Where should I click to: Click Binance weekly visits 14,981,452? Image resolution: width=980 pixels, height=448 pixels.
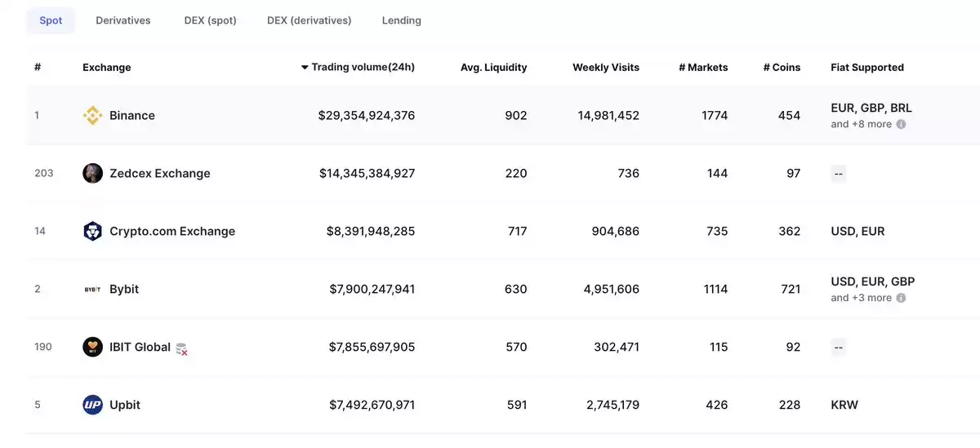(608, 115)
